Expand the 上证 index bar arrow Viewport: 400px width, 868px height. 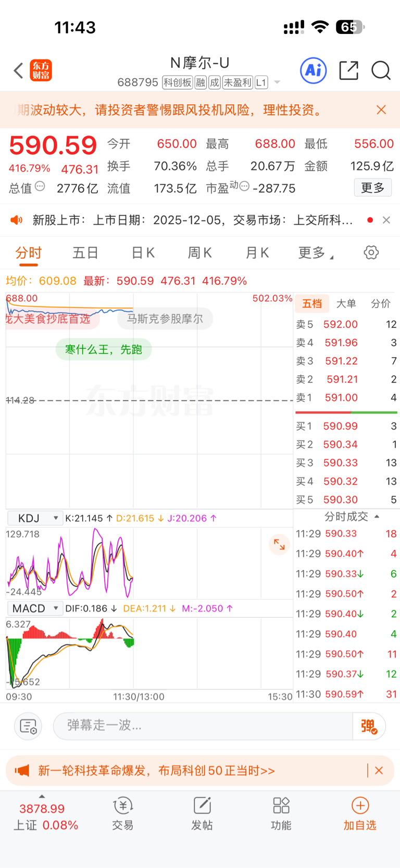click(42, 797)
